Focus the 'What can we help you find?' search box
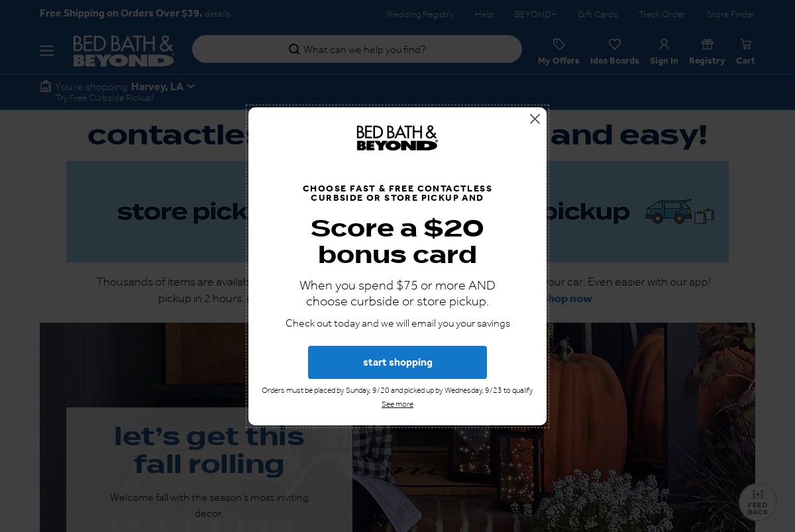 tap(357, 50)
